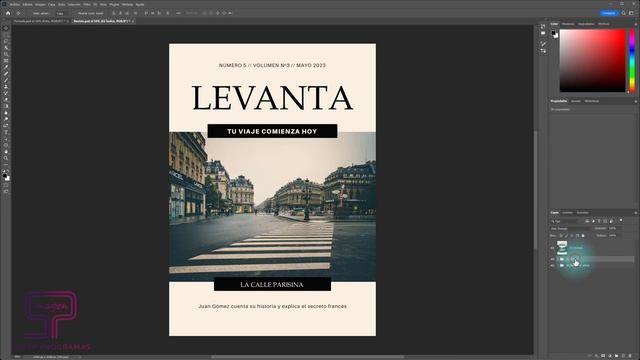Select the Eraser tool
This screenshot has height=360, width=640.
click(x=6, y=100)
